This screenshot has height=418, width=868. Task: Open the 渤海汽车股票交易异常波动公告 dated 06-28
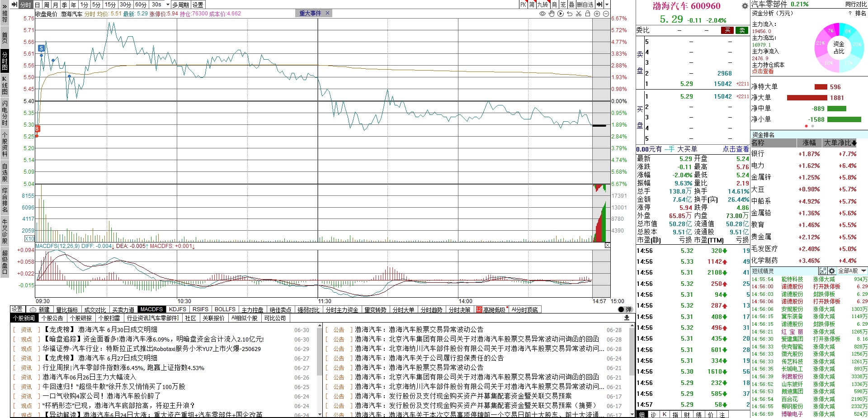(419, 330)
